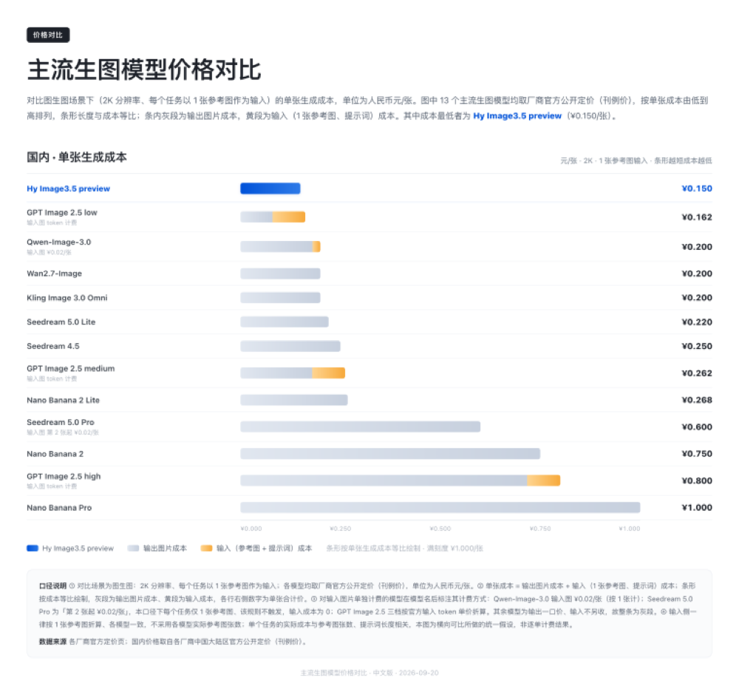The image size is (739, 700).
Task: Click the blue Hy Image3.5 preview bar
Action: click(x=270, y=188)
